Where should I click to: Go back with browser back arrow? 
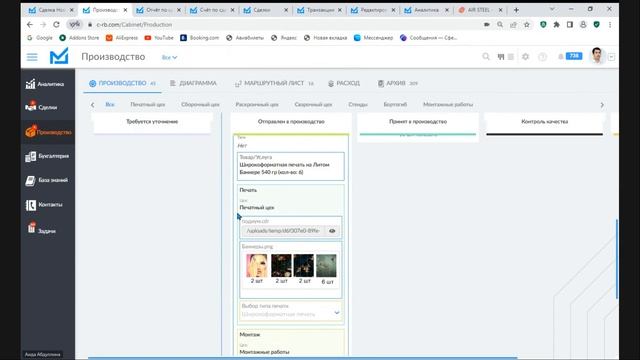click(x=30, y=24)
